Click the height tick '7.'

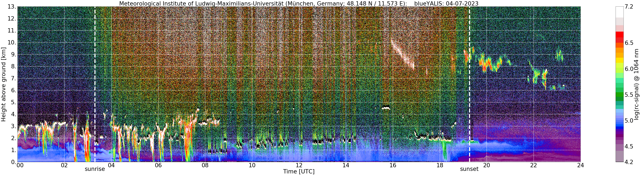(13, 79)
